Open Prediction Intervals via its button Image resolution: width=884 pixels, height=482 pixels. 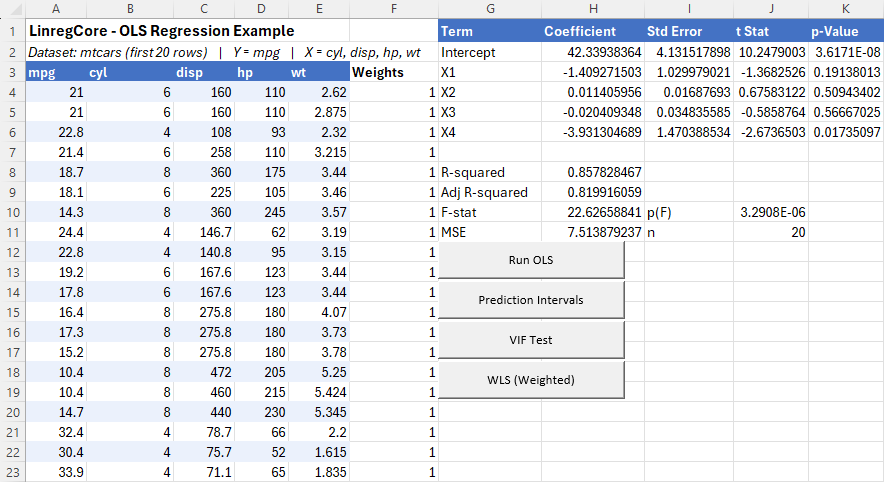click(x=531, y=300)
